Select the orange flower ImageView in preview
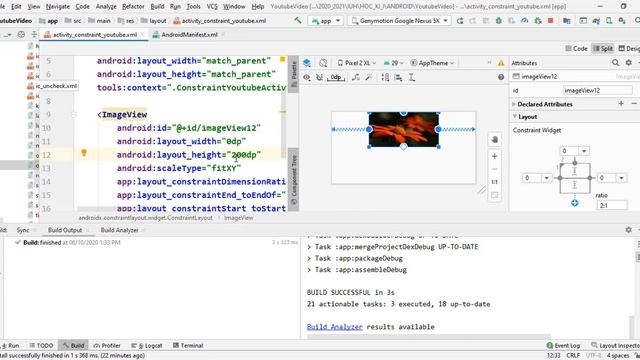 pyautogui.click(x=403, y=130)
